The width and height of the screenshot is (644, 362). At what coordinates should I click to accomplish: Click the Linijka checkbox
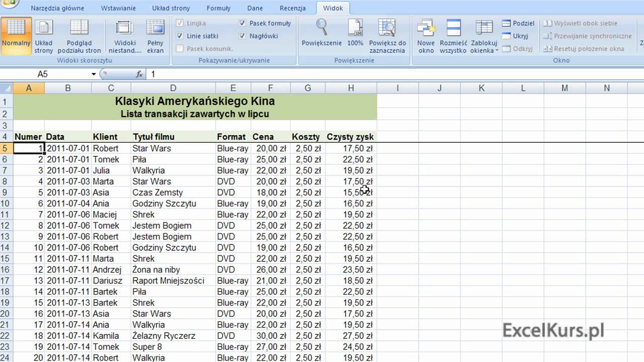(180, 23)
